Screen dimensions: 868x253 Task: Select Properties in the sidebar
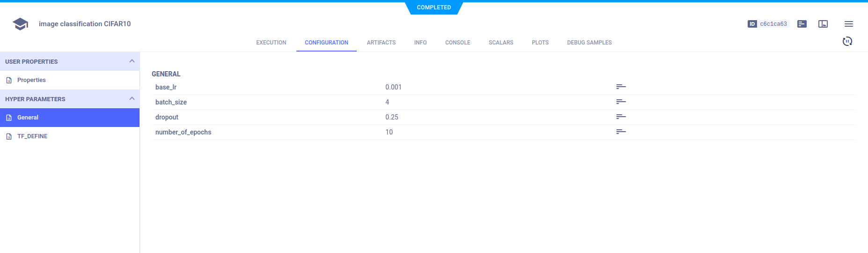(31, 80)
